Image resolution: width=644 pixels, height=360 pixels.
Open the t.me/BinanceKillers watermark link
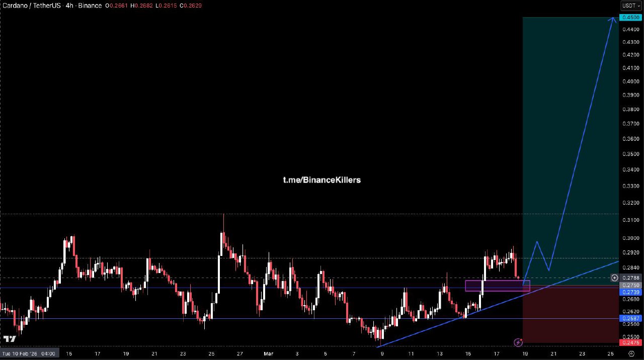click(x=321, y=180)
